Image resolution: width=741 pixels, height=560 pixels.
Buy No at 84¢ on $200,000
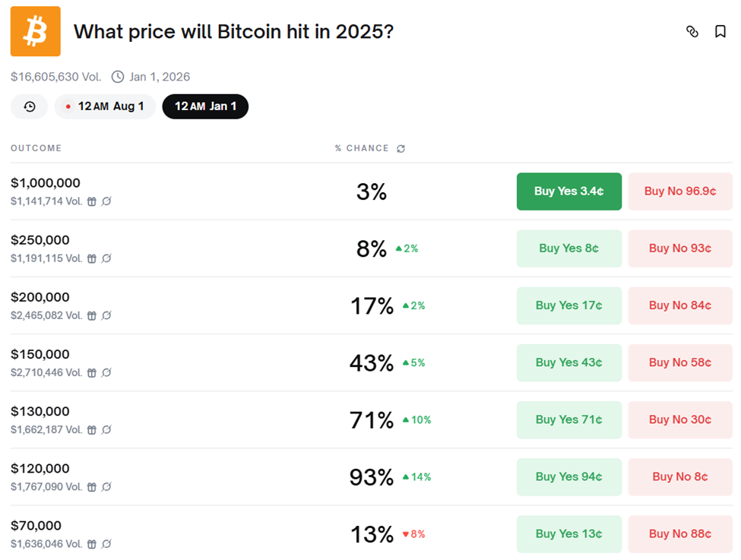[679, 305]
